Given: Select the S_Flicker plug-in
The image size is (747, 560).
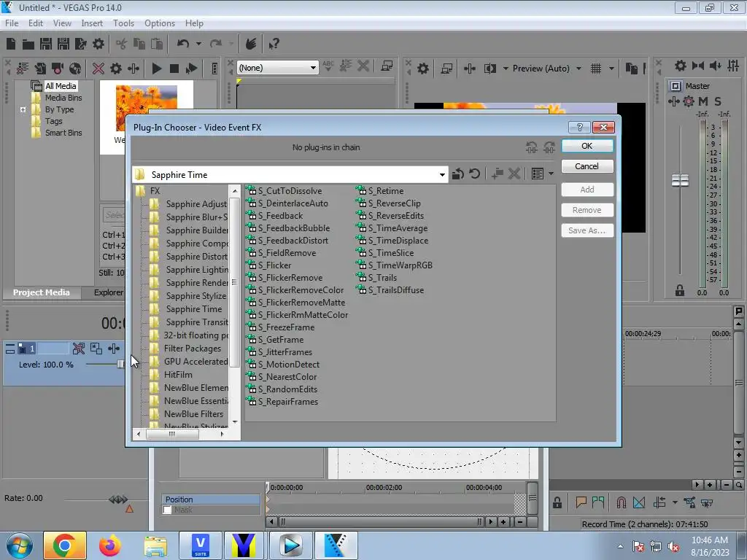Looking at the screenshot, I should point(268,265).
